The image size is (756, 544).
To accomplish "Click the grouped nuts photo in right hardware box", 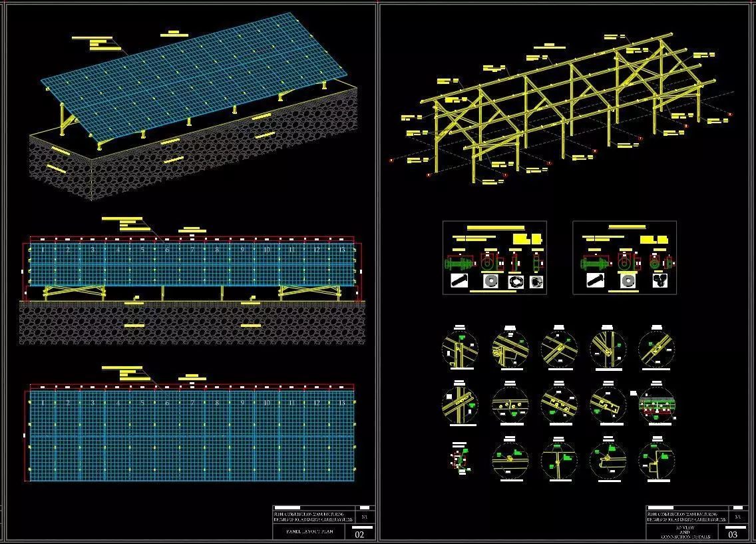I will click(x=660, y=281).
